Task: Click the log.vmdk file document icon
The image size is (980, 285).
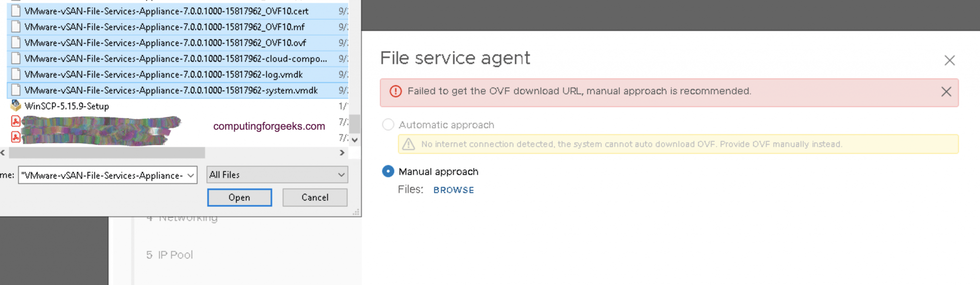Action: pos(16,74)
